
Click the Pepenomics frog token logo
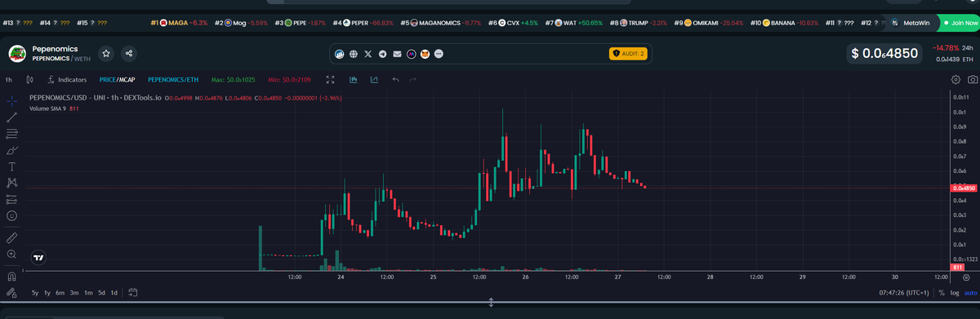(18, 54)
